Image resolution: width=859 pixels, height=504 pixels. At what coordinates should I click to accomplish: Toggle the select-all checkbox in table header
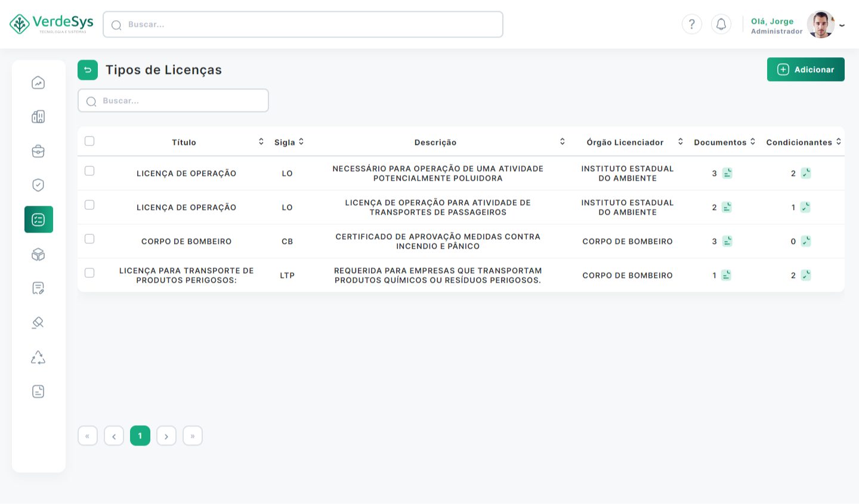pyautogui.click(x=89, y=141)
